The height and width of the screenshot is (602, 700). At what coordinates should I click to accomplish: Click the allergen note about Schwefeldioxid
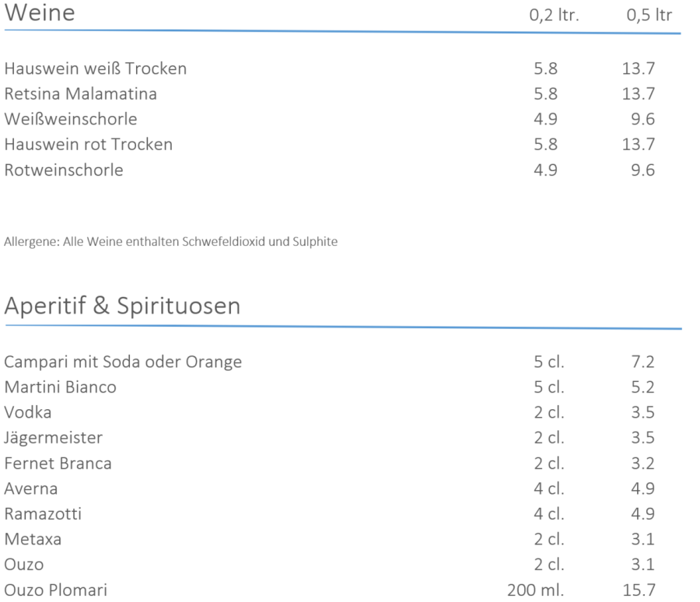(171, 242)
